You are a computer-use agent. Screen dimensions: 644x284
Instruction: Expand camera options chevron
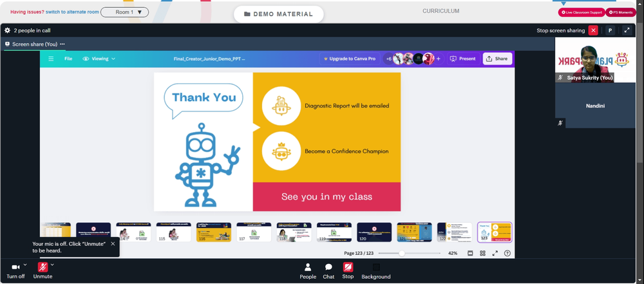click(26, 265)
